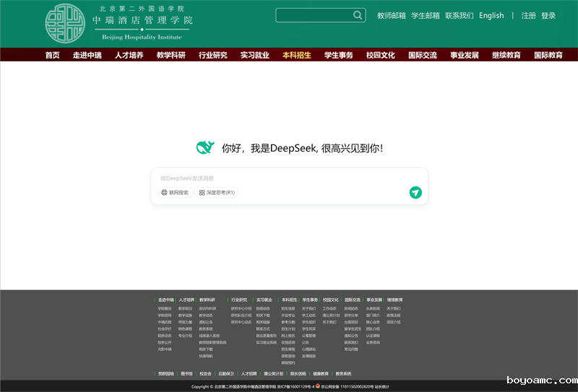The width and height of the screenshot is (578, 392).
Task: Open 实习就业 navigation menu
Action: click(255, 55)
